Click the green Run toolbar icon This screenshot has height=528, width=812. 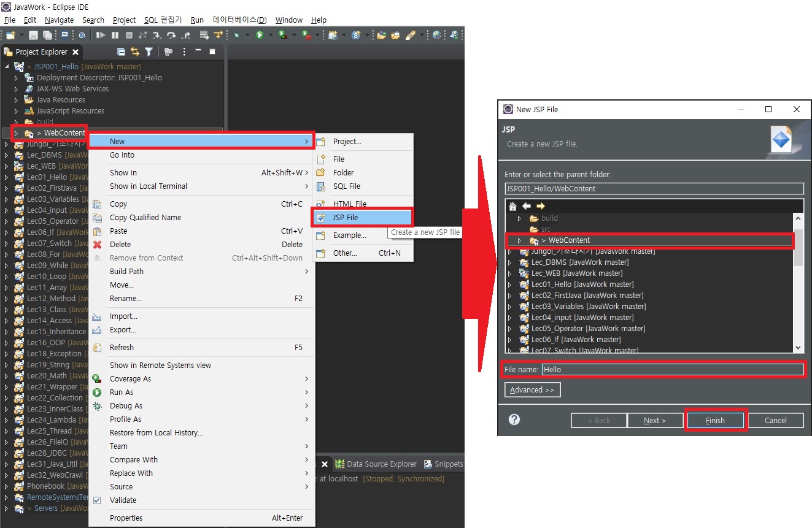260,35
